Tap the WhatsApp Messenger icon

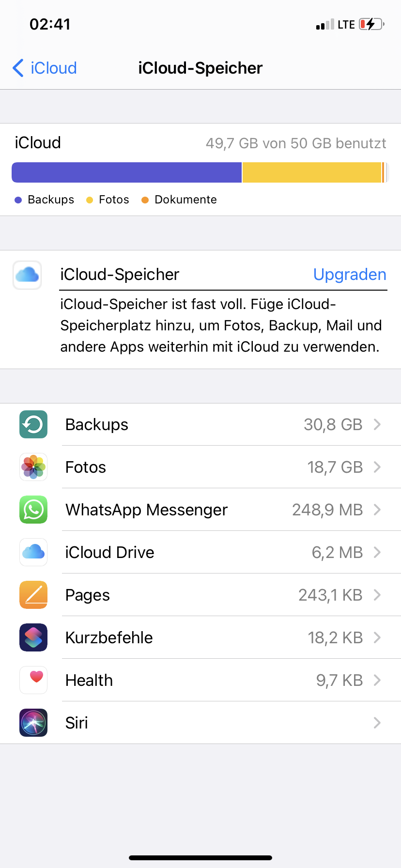tap(33, 510)
